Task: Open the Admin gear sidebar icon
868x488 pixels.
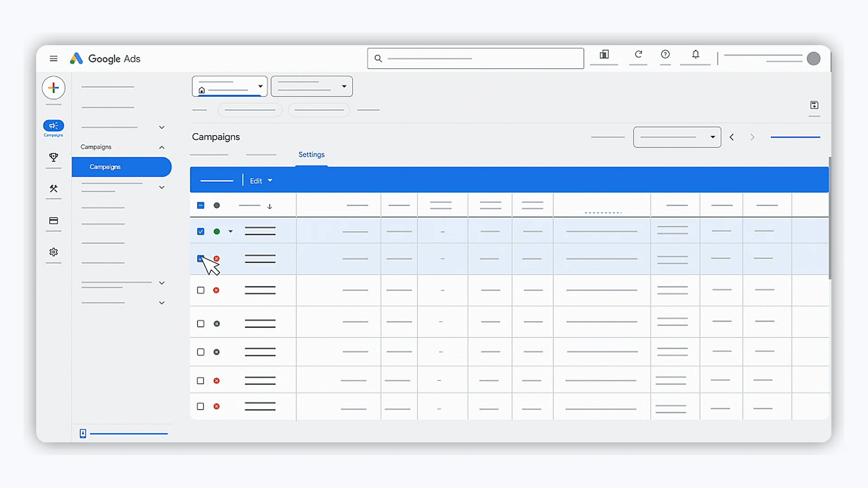Action: (x=53, y=252)
